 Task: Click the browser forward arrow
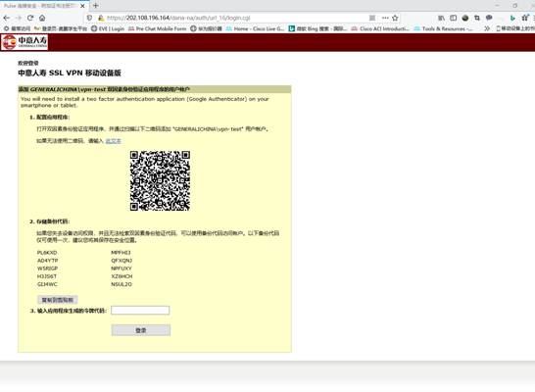click(19, 18)
